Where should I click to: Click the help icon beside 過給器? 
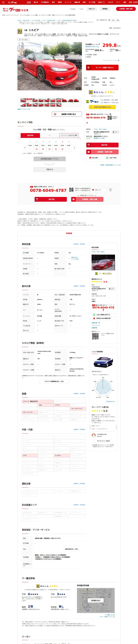60,316
